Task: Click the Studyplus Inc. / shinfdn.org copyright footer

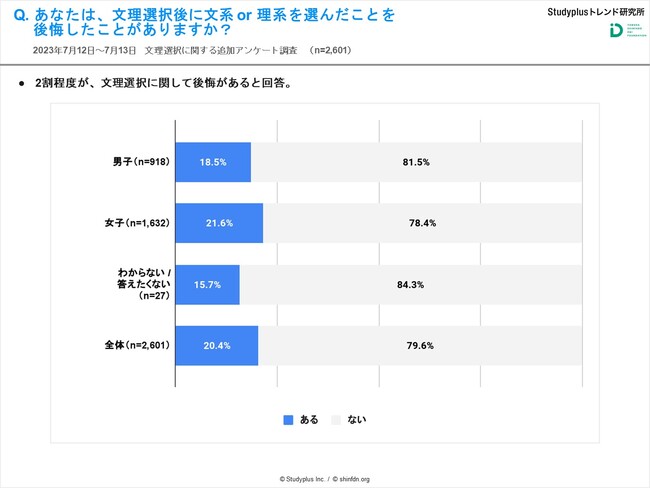Action: click(324, 479)
